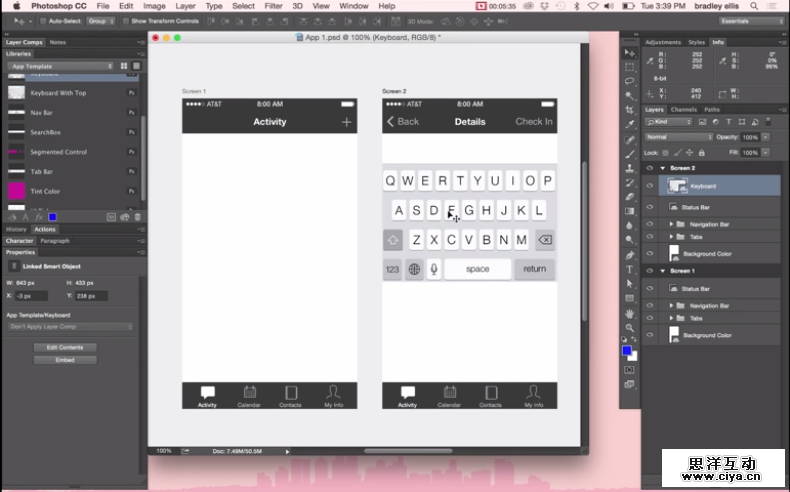
Task: Toggle visibility of Screen 1 group
Action: click(650, 271)
